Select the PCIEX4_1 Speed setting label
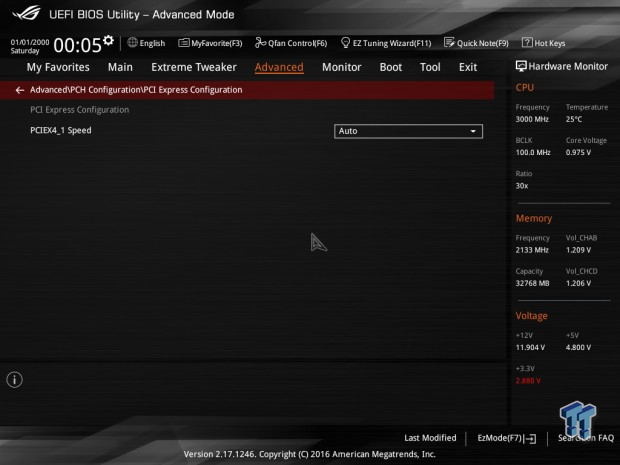620x465 pixels. pyautogui.click(x=61, y=130)
